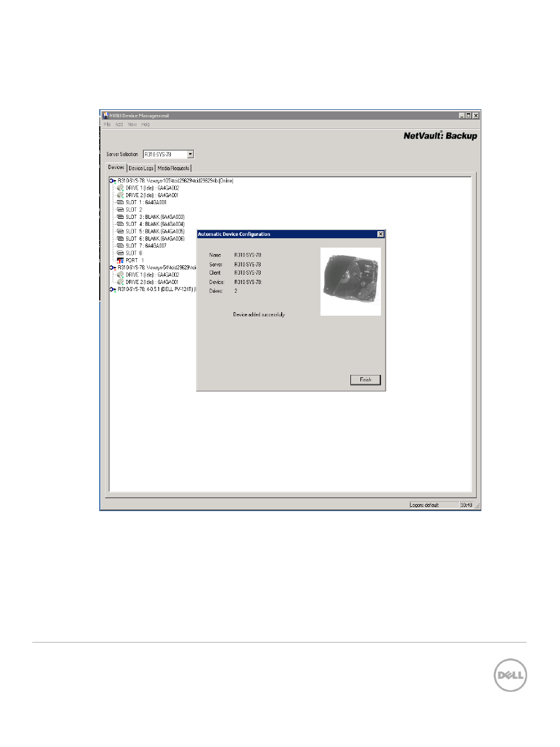Click the 'Device added successfully' message

[x=259, y=315]
